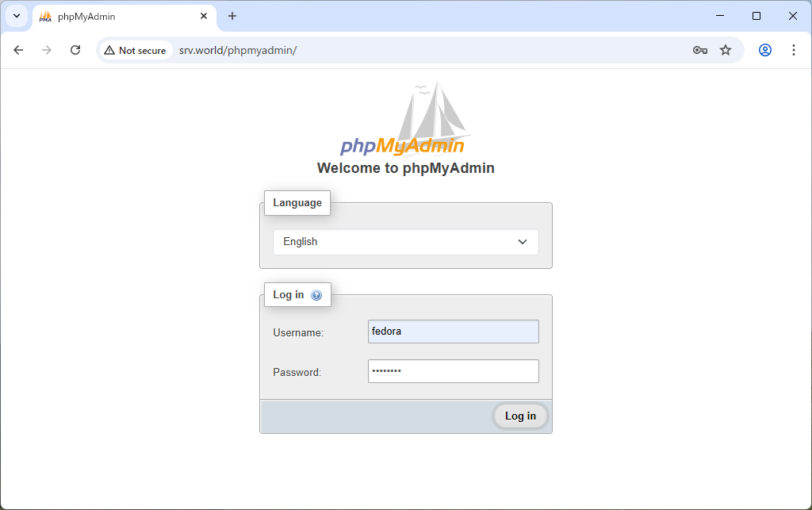This screenshot has height=510, width=812.
Task: Click the Log in button
Action: click(520, 416)
